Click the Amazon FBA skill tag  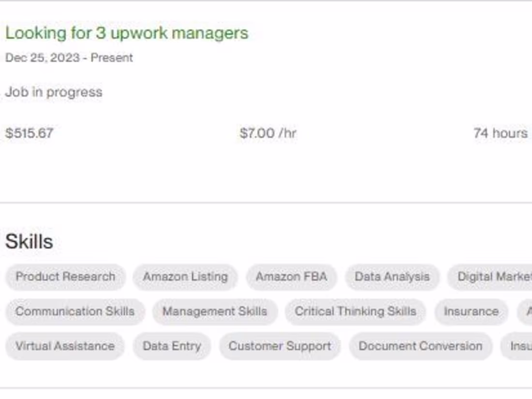[292, 277]
